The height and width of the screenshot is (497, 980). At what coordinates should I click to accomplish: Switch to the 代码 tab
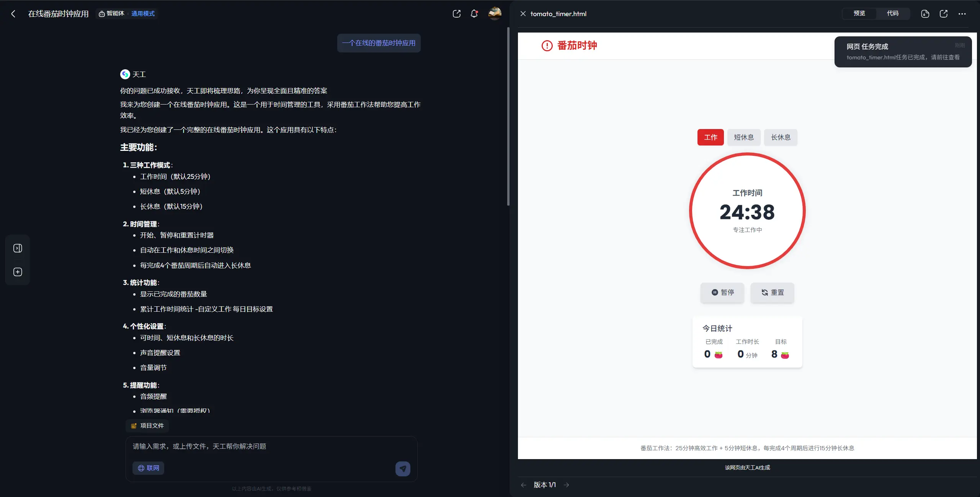(892, 13)
